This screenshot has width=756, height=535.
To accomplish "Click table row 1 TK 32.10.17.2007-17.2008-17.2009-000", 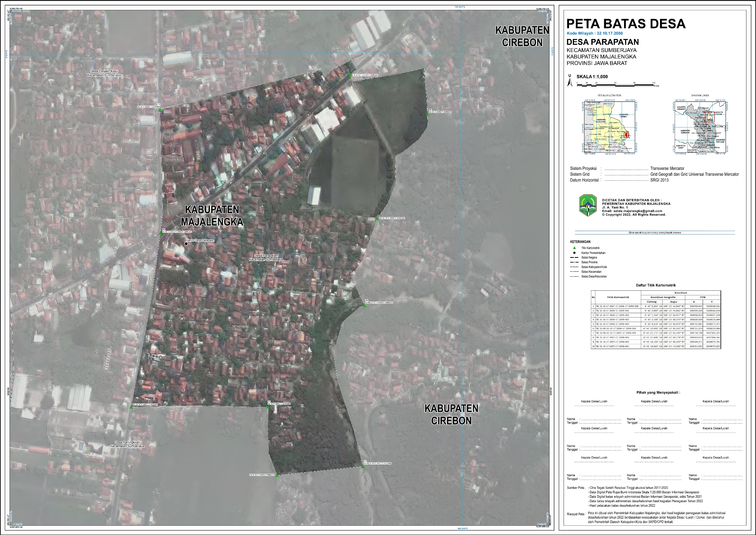I will tap(656, 306).
